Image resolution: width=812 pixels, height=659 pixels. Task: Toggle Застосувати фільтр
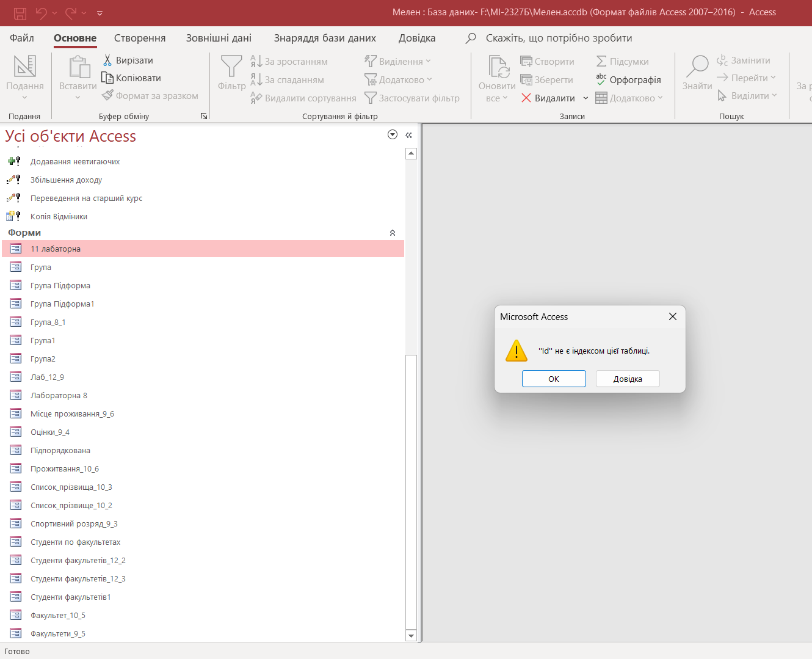point(412,98)
